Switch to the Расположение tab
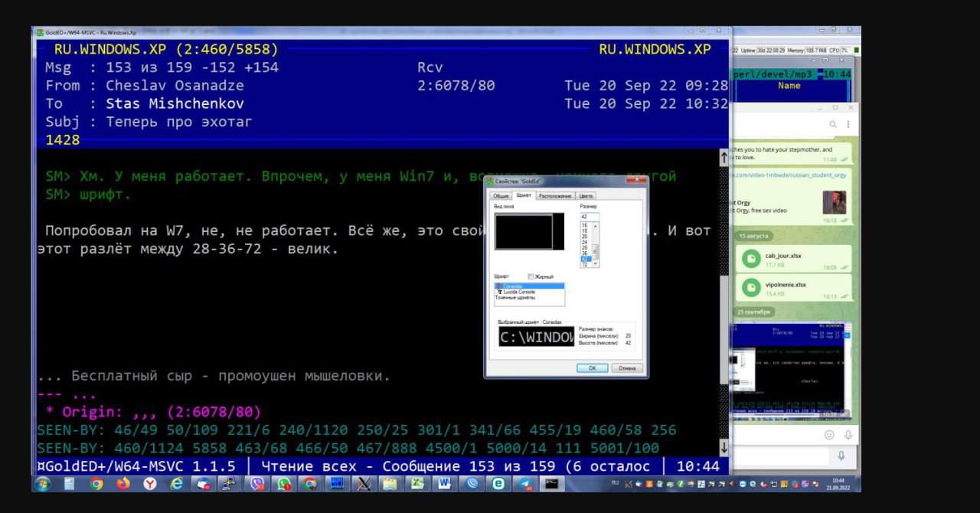980x513 pixels. (555, 196)
